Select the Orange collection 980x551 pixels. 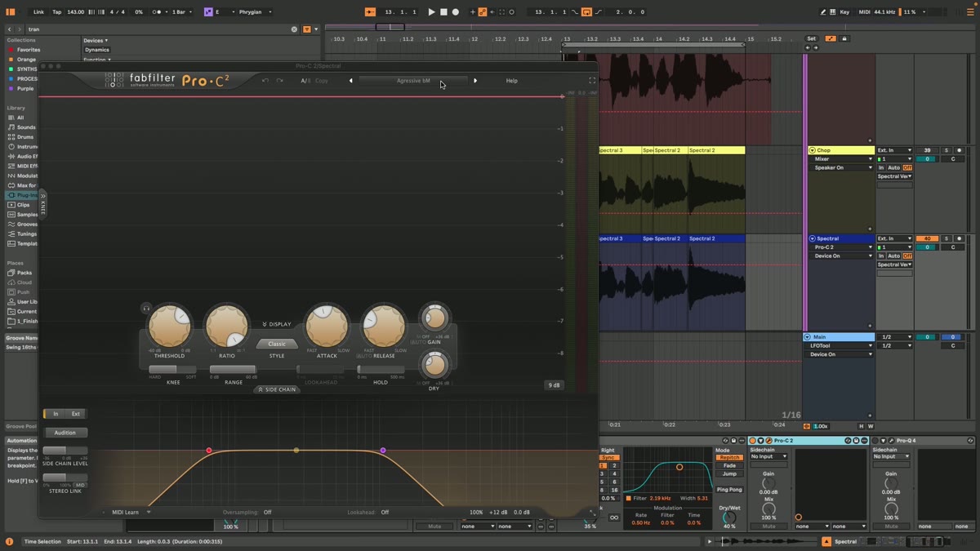(x=26, y=60)
